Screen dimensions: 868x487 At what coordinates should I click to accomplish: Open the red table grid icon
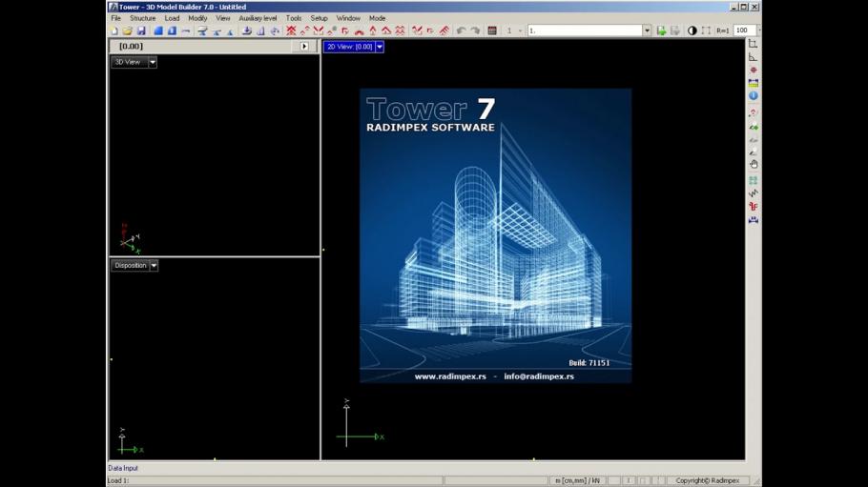coord(492,31)
